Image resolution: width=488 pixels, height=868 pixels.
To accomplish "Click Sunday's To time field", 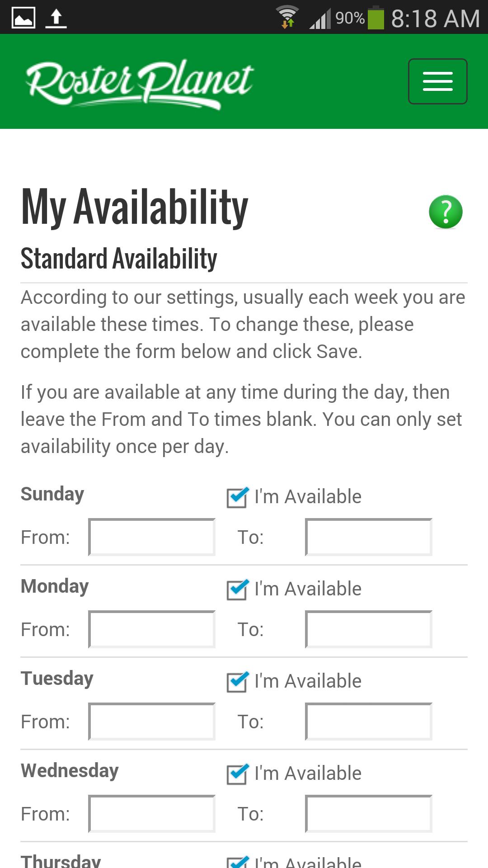I will pyautogui.click(x=369, y=537).
